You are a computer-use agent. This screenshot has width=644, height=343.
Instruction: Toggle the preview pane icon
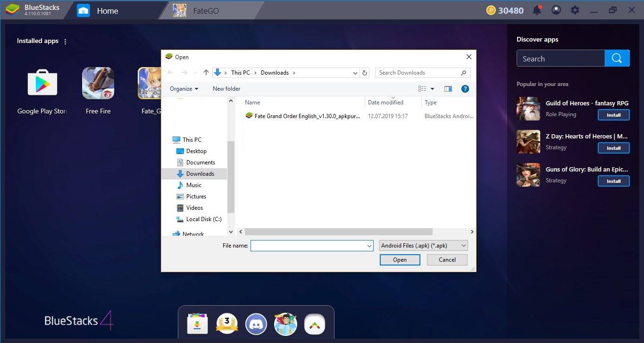pyautogui.click(x=448, y=89)
